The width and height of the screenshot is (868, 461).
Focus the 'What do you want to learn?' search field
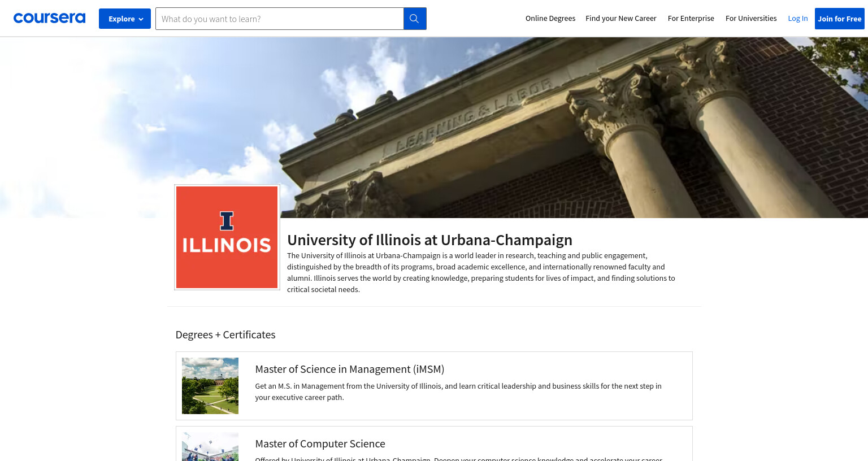tap(280, 19)
